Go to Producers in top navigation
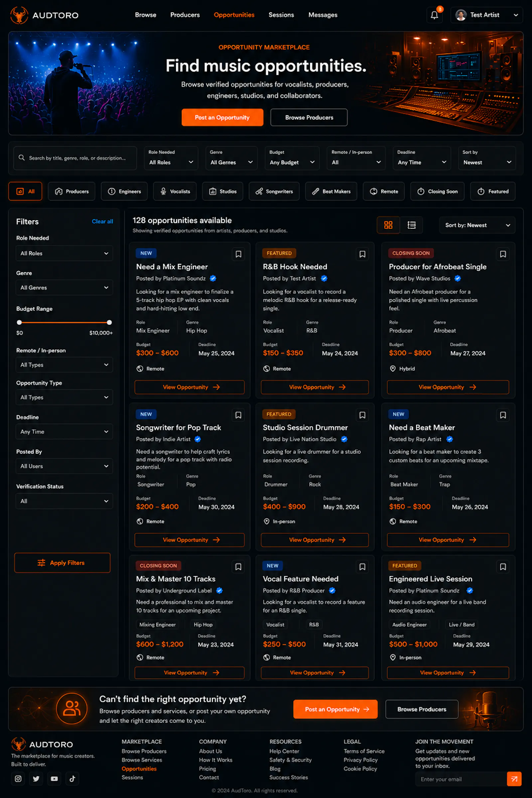 point(185,15)
